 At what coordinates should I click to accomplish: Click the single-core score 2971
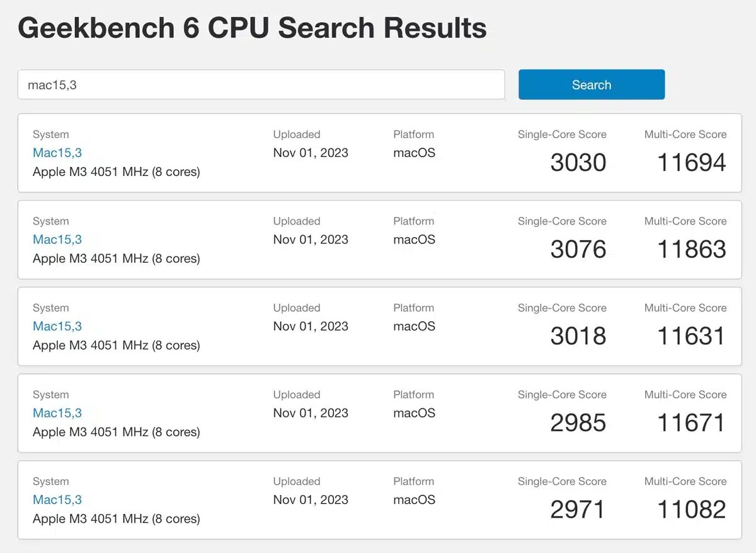click(x=578, y=509)
